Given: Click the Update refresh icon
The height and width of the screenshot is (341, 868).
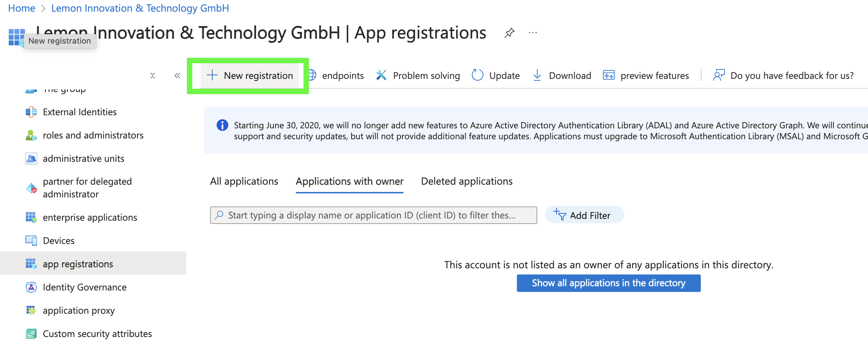Looking at the screenshot, I should [x=477, y=75].
